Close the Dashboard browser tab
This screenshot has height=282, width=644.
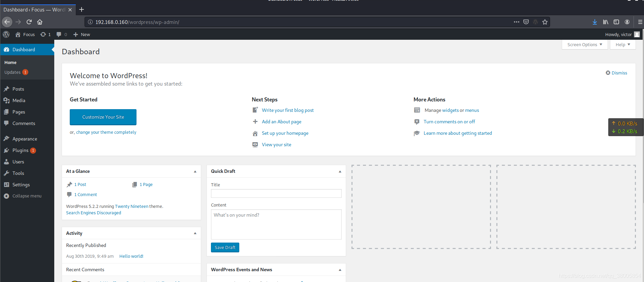coord(70,10)
